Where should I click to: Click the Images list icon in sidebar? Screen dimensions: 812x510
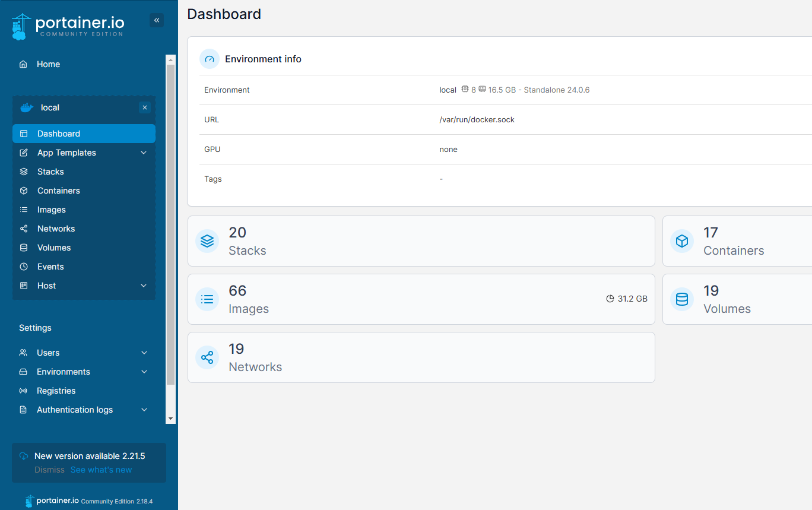(24, 210)
